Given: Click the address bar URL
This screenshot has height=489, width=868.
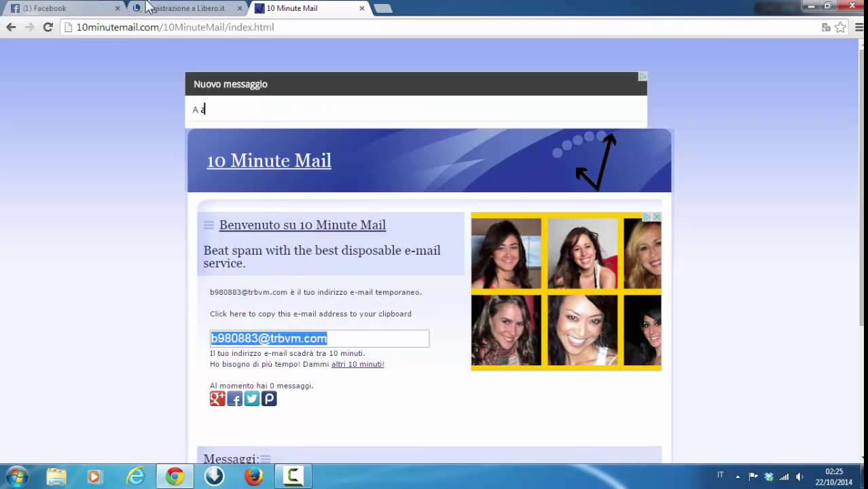Looking at the screenshot, I should pos(175,27).
